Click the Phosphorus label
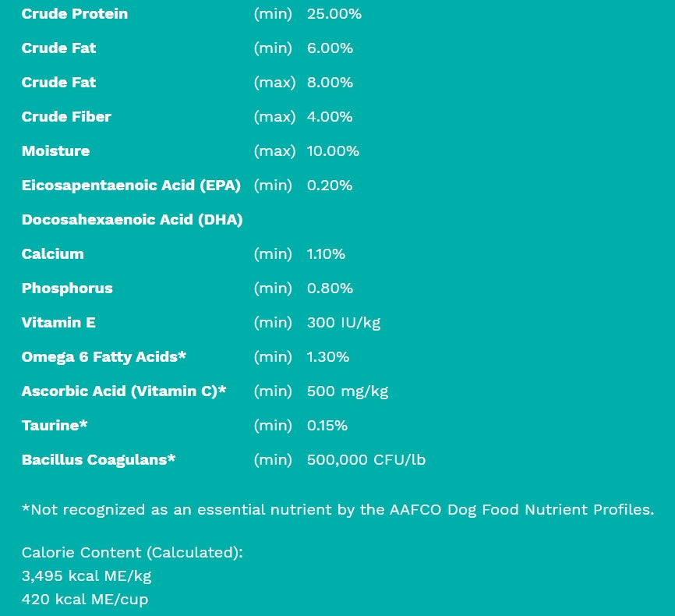The height and width of the screenshot is (616, 675). pyautogui.click(x=67, y=289)
